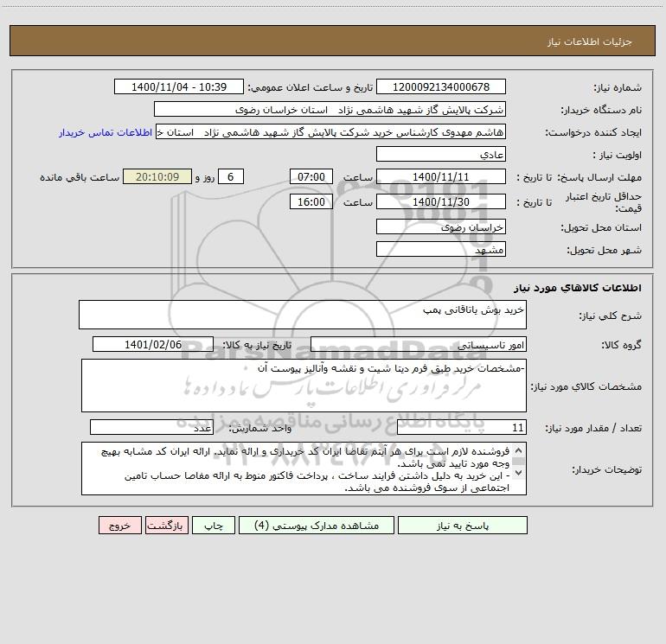This screenshot has height=644, width=666.
Task: Click label 'استان محل تحویل:'
Action: (x=601, y=227)
